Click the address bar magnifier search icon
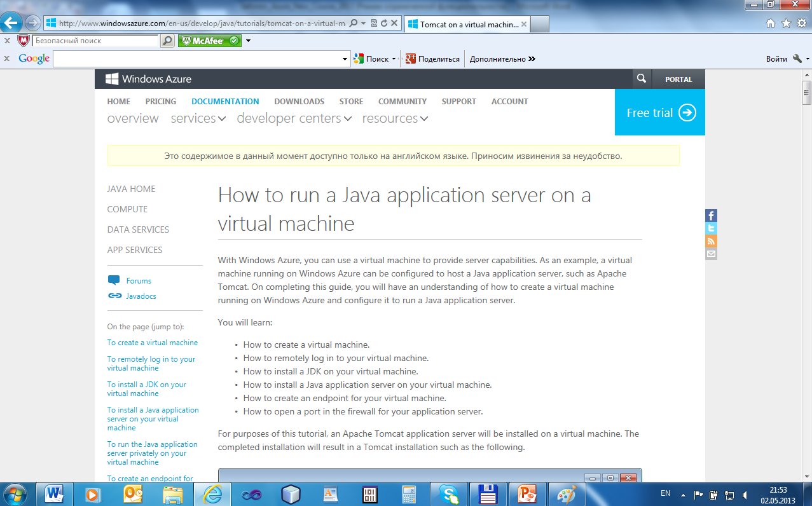The image size is (812, 506). click(353, 24)
